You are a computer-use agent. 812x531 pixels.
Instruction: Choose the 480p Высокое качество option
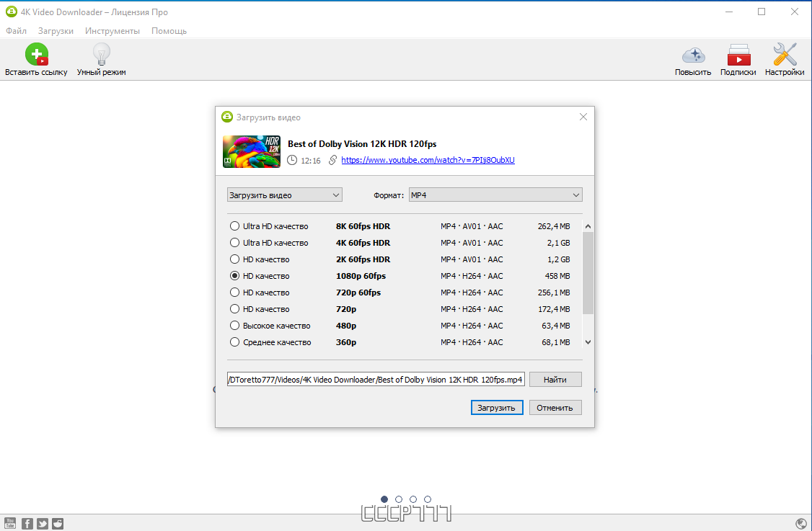pos(234,326)
